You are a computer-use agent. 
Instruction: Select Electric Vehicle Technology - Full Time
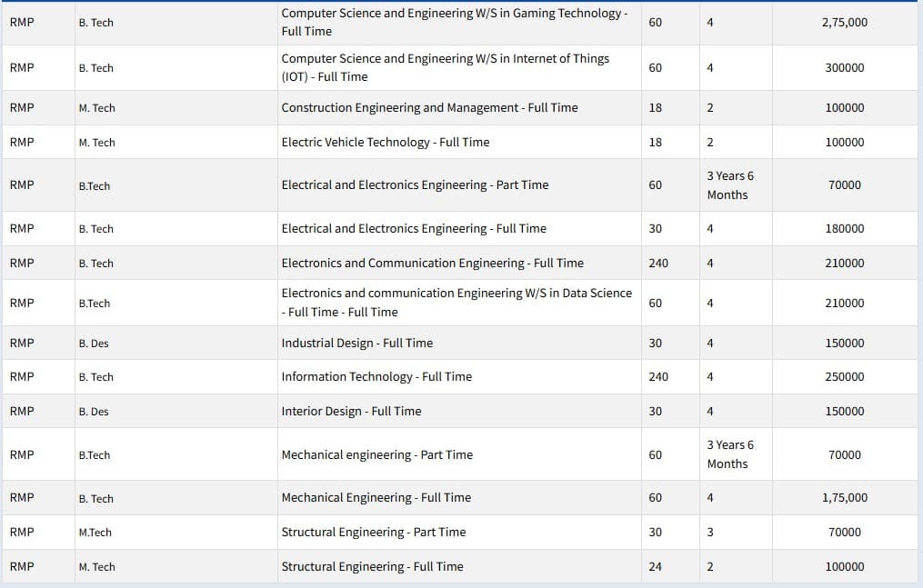tap(385, 142)
